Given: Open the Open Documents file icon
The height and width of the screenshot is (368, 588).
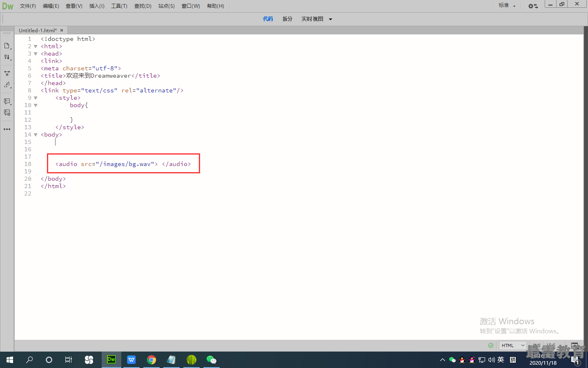Looking at the screenshot, I should tap(7, 46).
